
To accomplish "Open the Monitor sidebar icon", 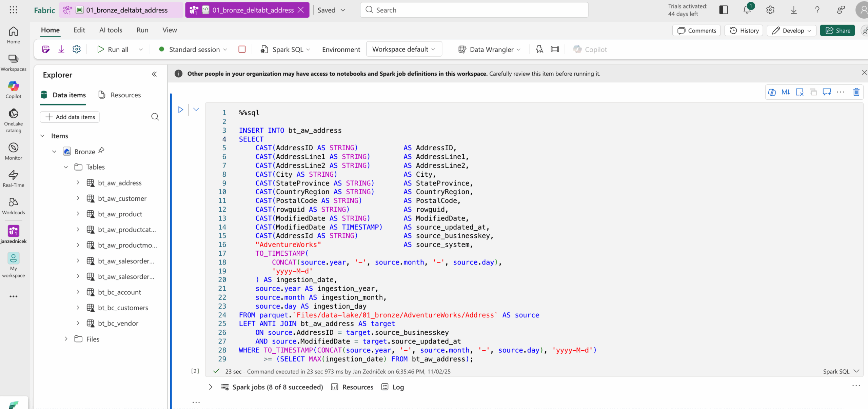I will pyautogui.click(x=13, y=151).
